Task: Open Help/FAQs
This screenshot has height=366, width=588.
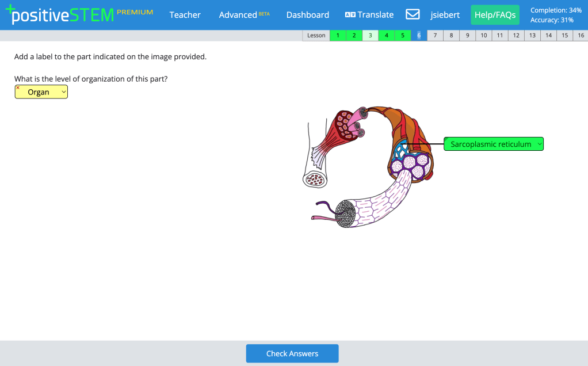Action: tap(495, 15)
